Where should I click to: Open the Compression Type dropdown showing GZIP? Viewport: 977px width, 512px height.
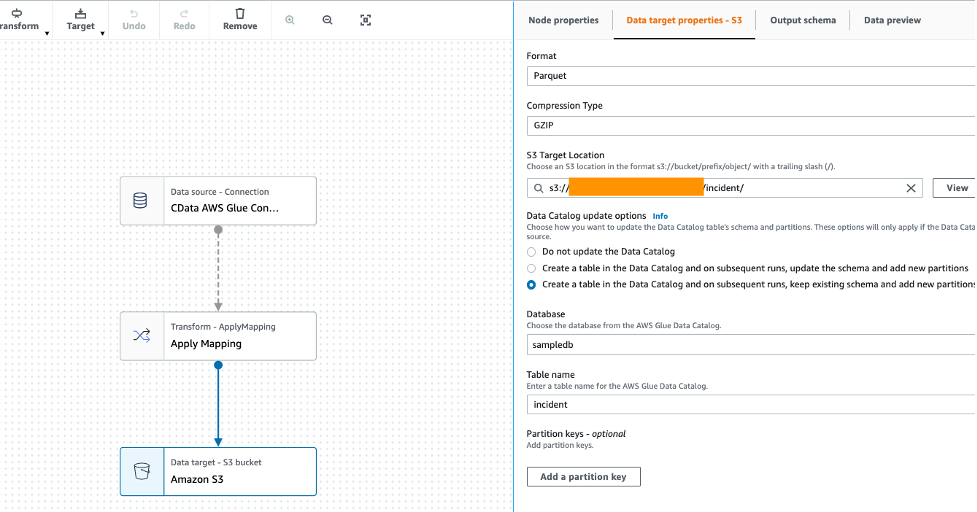pos(751,125)
